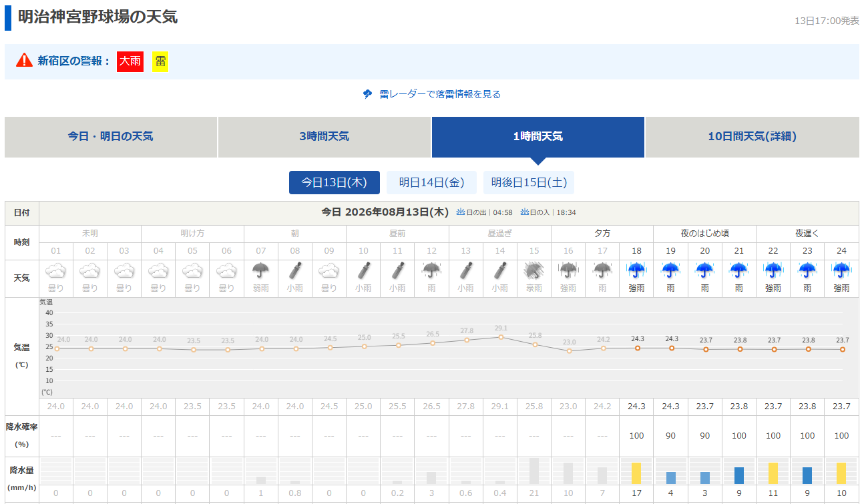Click the blue umbrella icon for hour 22
This screenshot has width=862, height=504.
(x=773, y=270)
